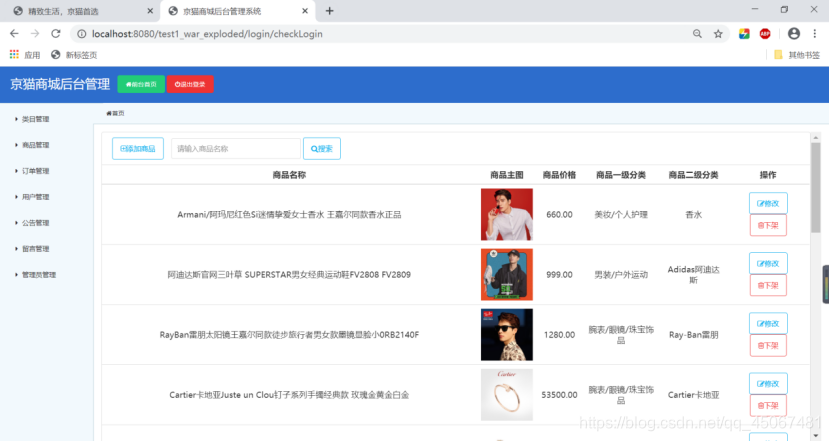Click 修改 for the Cartier bracelet row
Image resolution: width=830 pixels, height=441 pixels.
[x=768, y=384]
